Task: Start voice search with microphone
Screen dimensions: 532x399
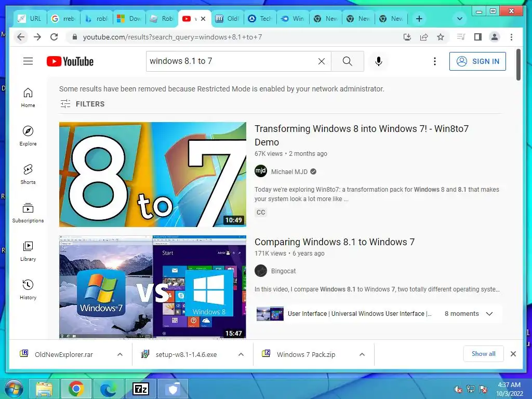Action: click(x=379, y=61)
